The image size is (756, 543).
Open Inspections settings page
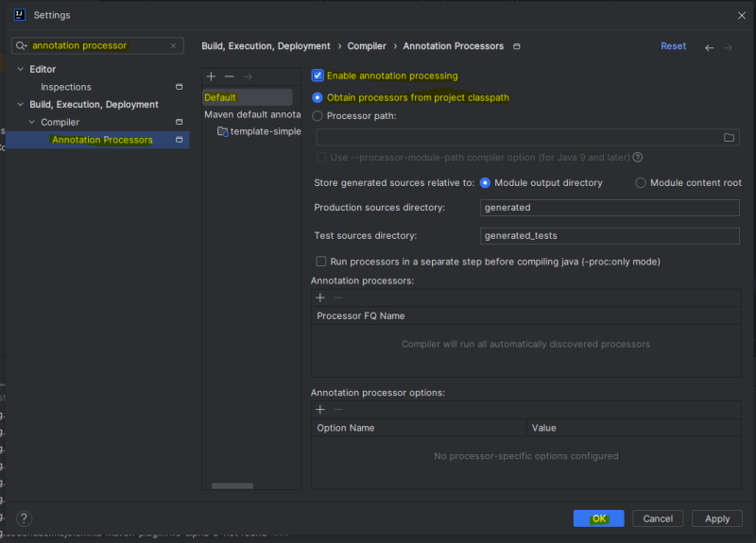point(66,87)
